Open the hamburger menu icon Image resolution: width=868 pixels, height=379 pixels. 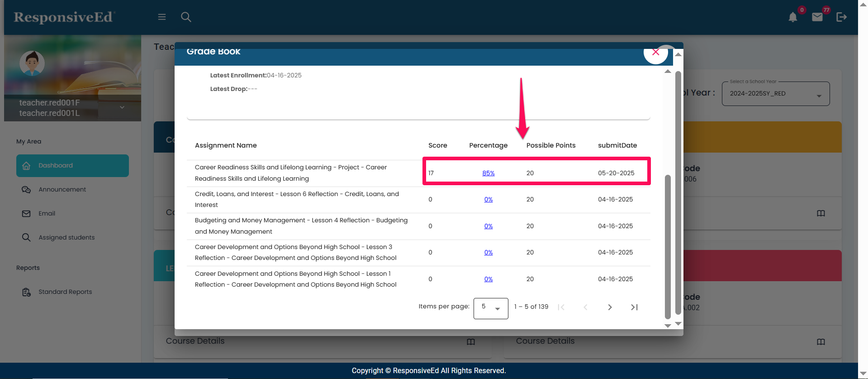coord(161,17)
